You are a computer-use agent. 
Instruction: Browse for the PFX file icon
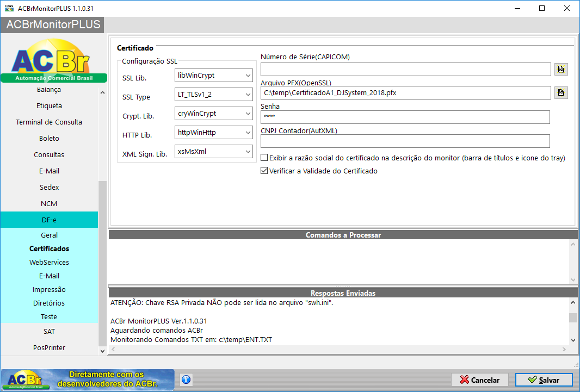point(561,92)
